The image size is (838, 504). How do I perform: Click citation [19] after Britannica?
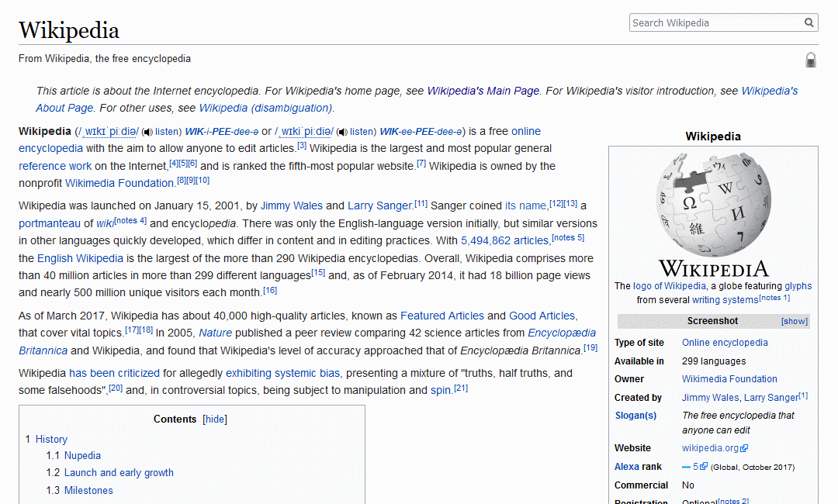[x=590, y=347]
